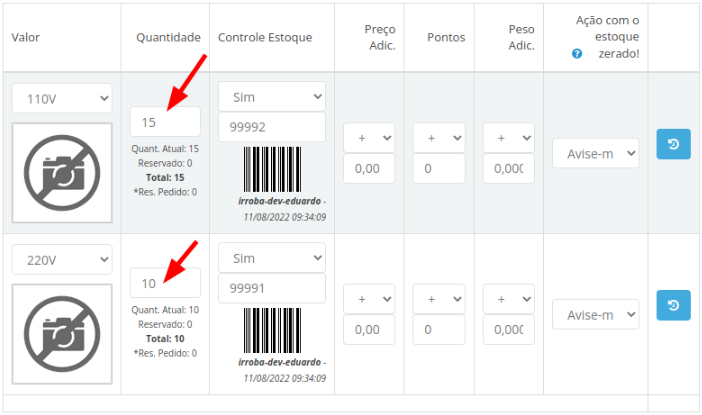Image resolution: width=702 pixels, height=415 pixels.
Task: Click the quantity field showing 15
Action: [x=165, y=122]
